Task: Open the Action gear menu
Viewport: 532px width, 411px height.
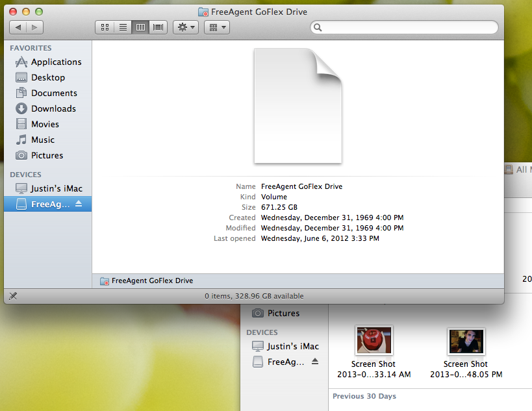Action: [186, 27]
